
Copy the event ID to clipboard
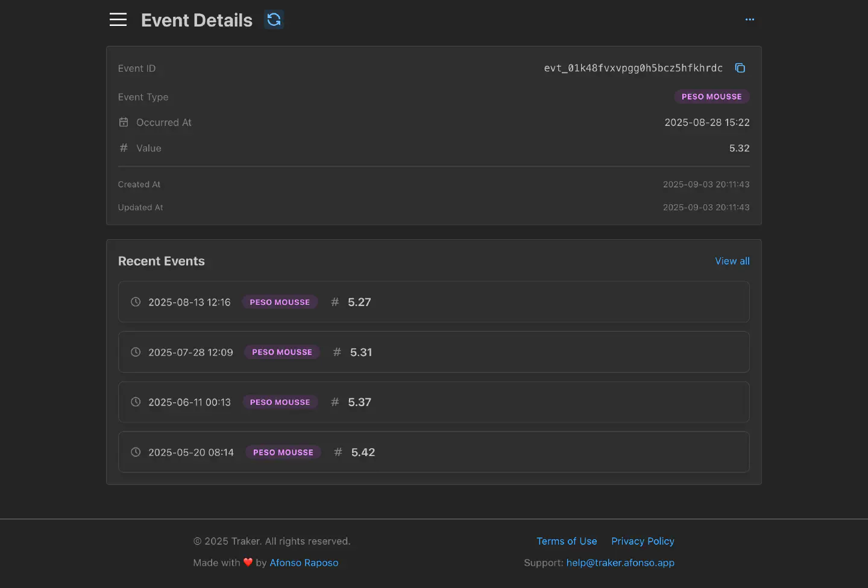(x=740, y=68)
